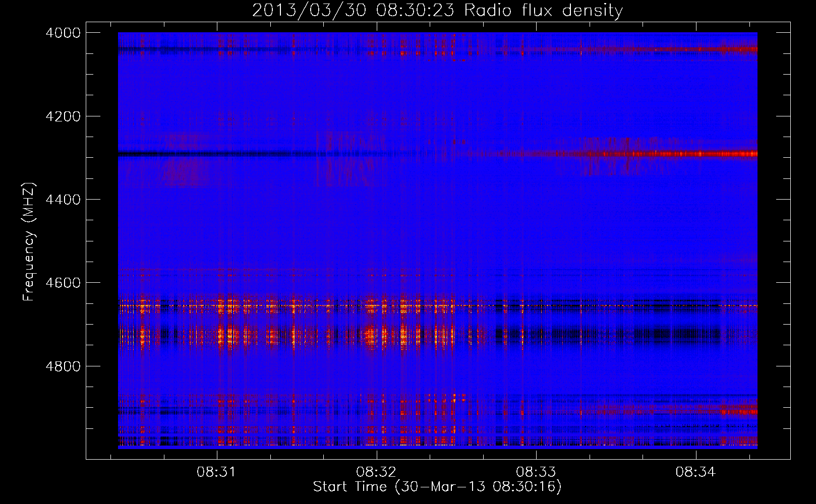
Task: Click the 4000 frequency tick label
Action: 63,33
